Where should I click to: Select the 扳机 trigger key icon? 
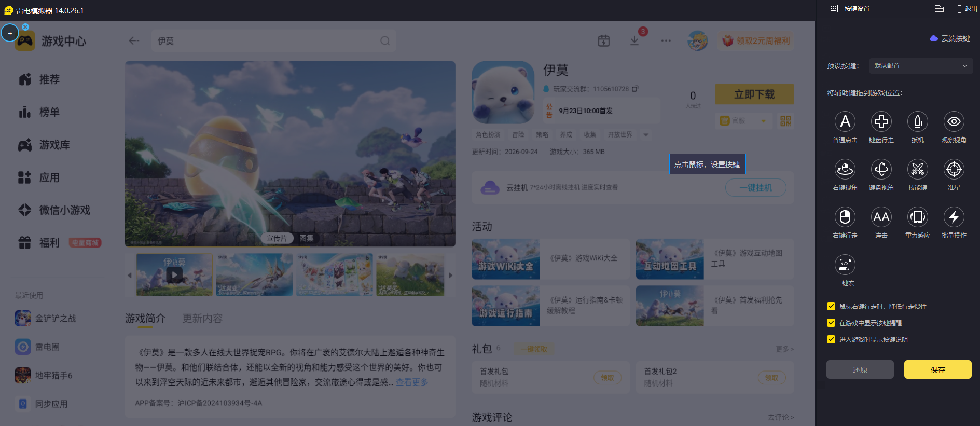917,121
